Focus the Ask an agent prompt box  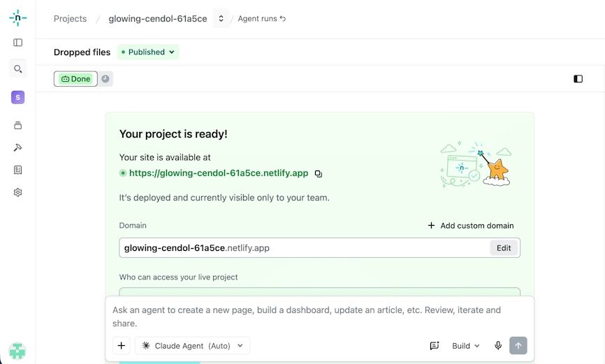(x=319, y=316)
